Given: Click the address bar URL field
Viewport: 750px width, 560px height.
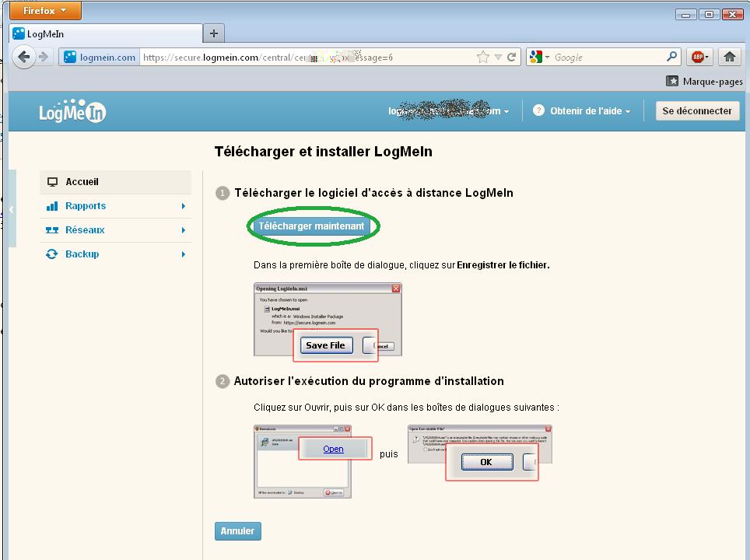Looking at the screenshot, I should [306, 58].
